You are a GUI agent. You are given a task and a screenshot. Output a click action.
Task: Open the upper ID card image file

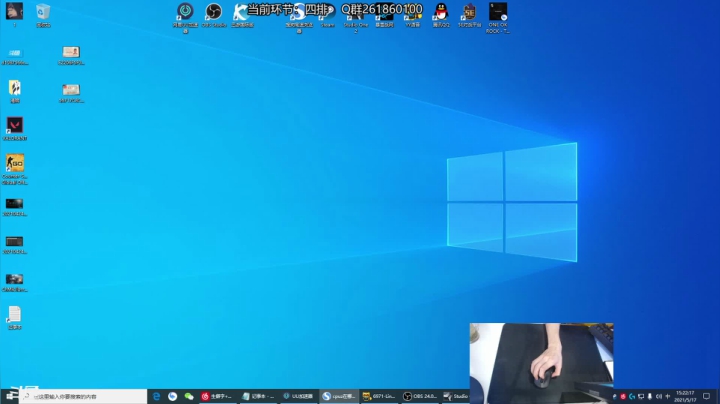[x=71, y=55]
